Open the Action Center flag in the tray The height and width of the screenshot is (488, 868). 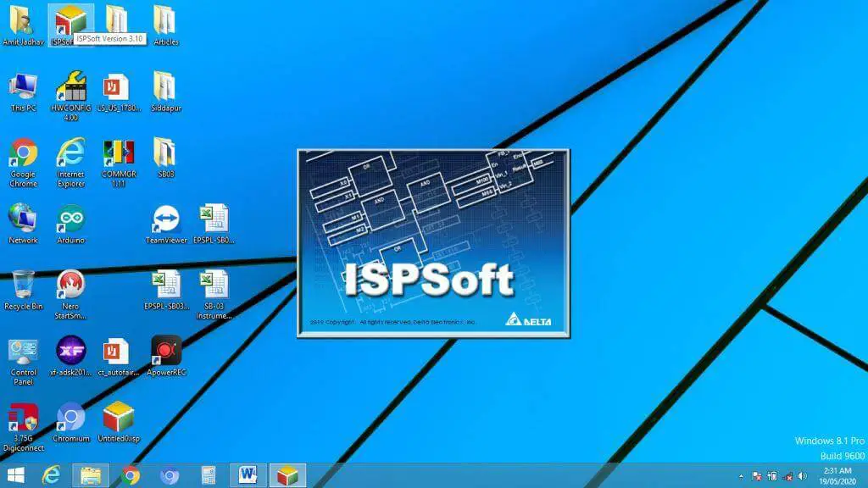point(757,476)
